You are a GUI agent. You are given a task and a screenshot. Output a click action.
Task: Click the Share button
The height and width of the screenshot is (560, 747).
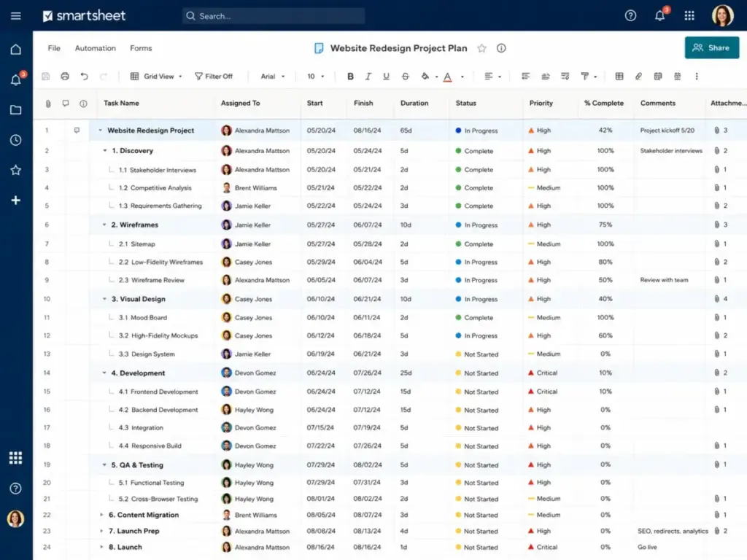coord(712,47)
